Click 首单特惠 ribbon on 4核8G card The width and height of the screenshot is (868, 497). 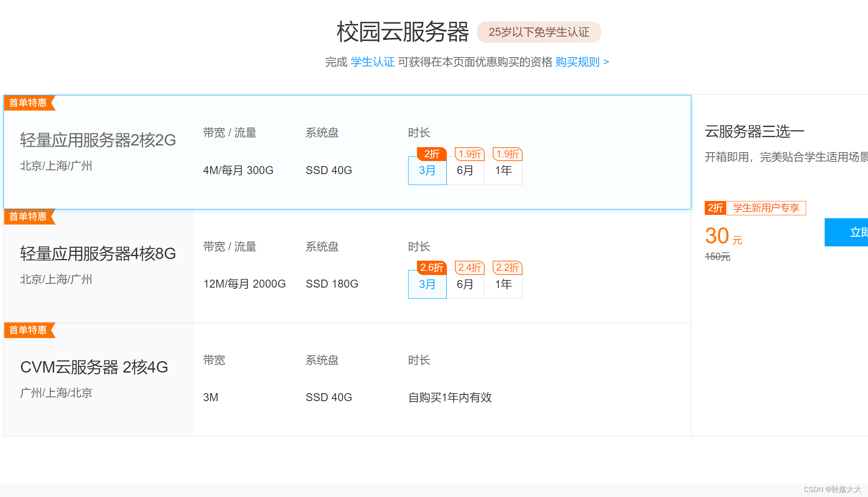[28, 217]
